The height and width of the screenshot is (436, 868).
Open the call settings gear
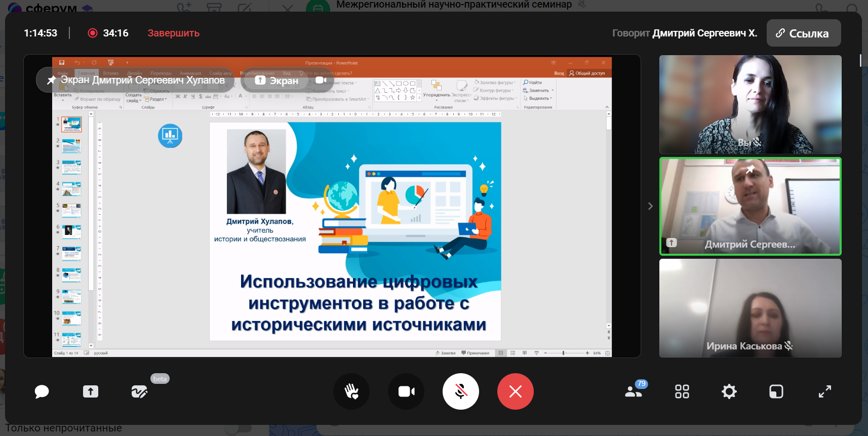(729, 391)
